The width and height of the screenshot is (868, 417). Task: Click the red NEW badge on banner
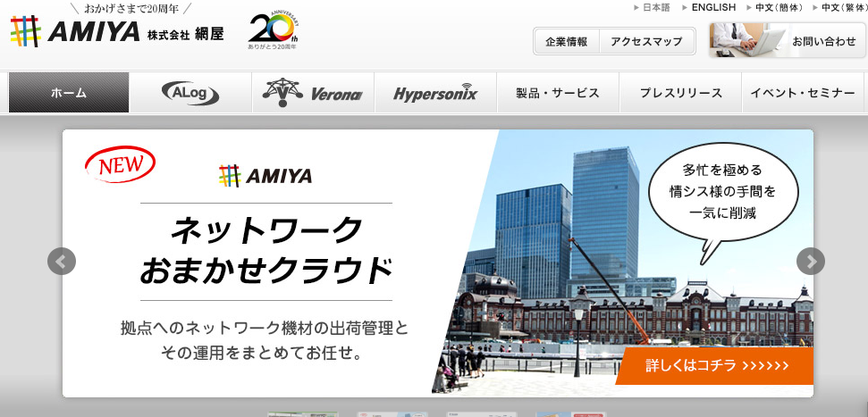tap(120, 164)
